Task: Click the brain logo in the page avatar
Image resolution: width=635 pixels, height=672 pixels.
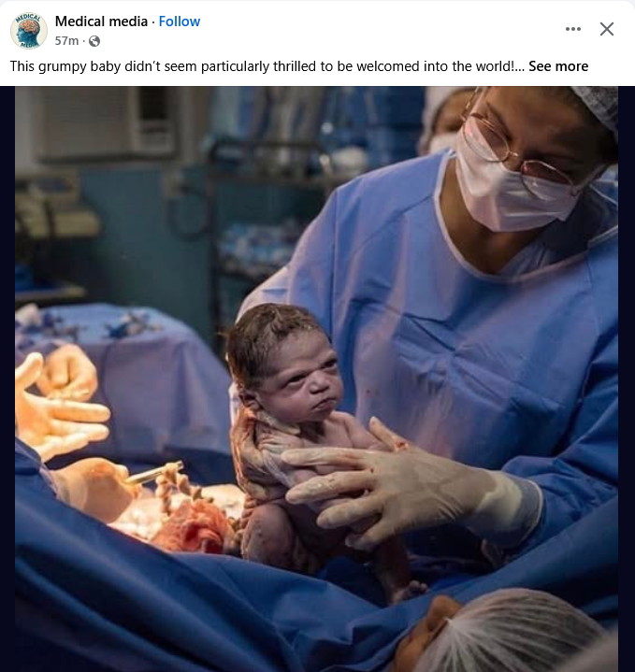Action: pyautogui.click(x=29, y=30)
